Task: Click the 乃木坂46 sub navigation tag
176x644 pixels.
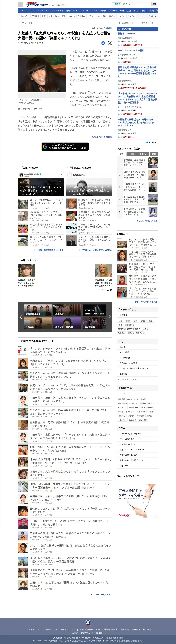Action: (x=81, y=16)
